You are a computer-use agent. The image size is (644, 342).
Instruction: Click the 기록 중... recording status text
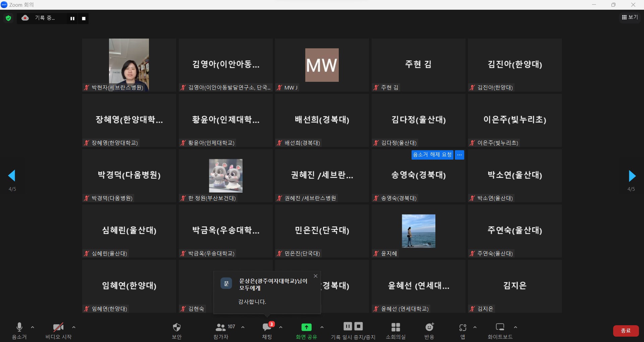[x=45, y=18]
